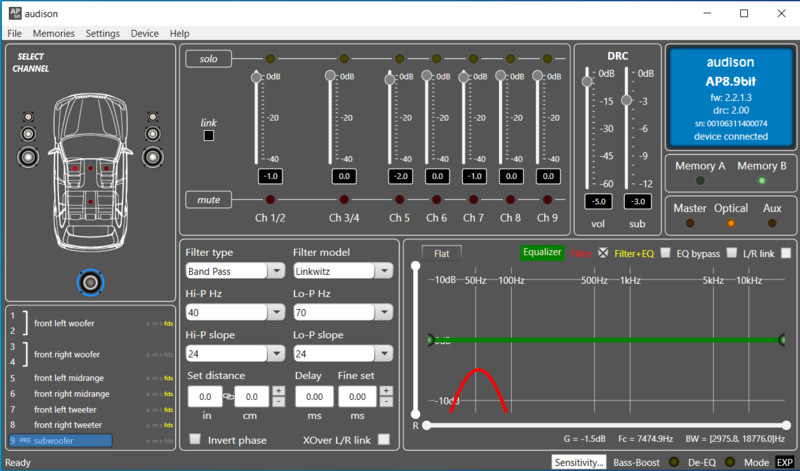Viewport: 800px width, 471px height.
Task: Open the Memories menu
Action: point(54,33)
